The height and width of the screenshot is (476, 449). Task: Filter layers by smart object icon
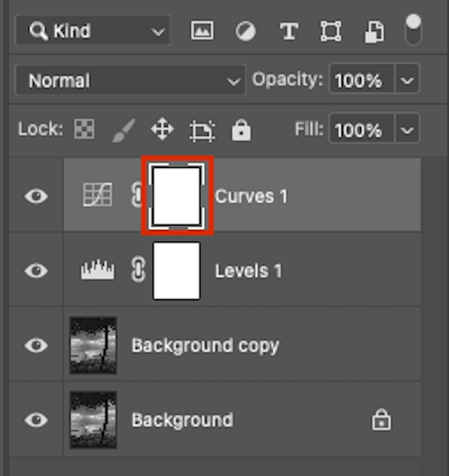click(374, 31)
